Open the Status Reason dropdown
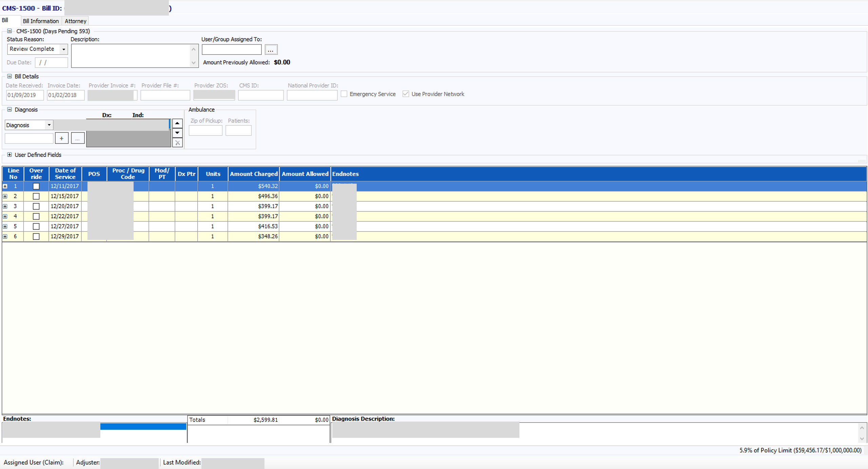The width and height of the screenshot is (868, 469). [x=63, y=49]
